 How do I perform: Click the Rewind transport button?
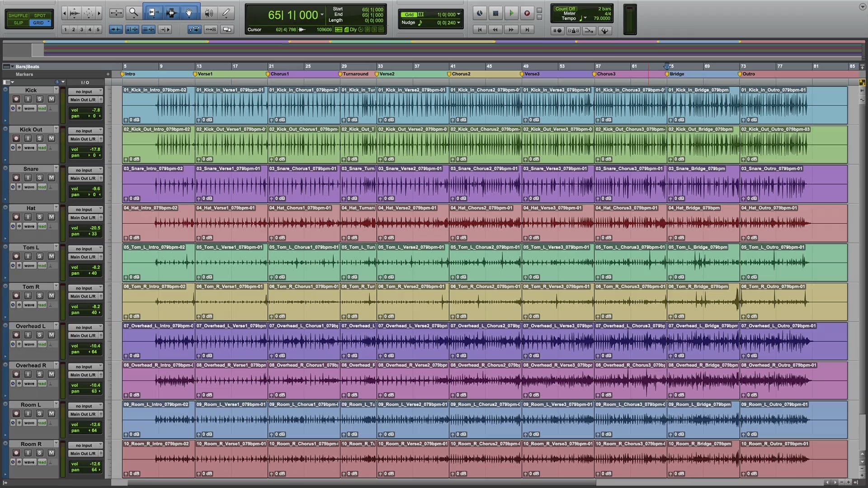pos(495,29)
